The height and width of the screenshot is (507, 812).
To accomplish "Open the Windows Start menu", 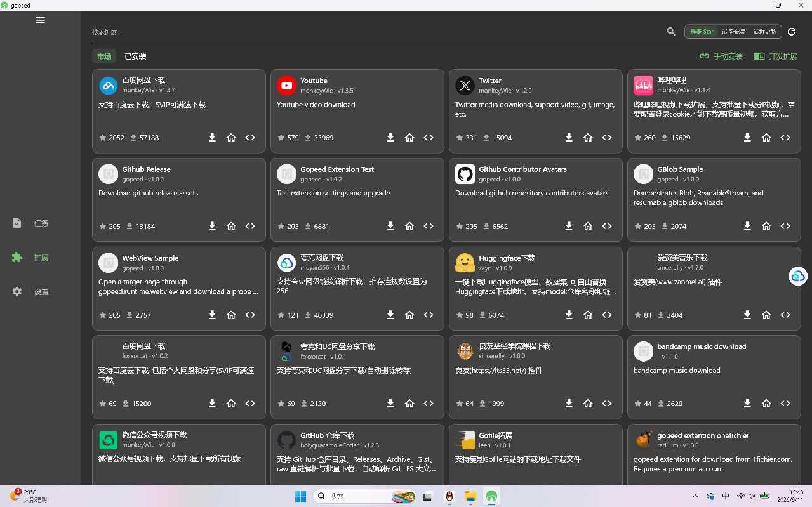I will [300, 496].
